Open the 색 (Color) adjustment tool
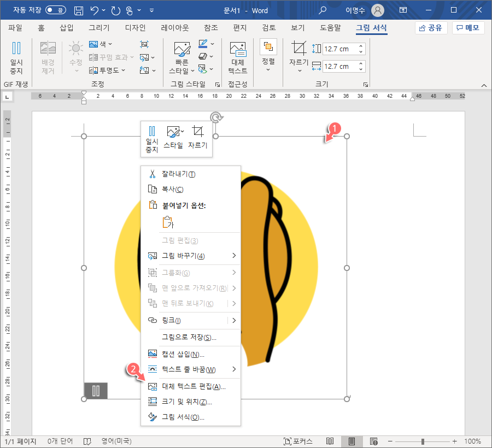 click(101, 45)
